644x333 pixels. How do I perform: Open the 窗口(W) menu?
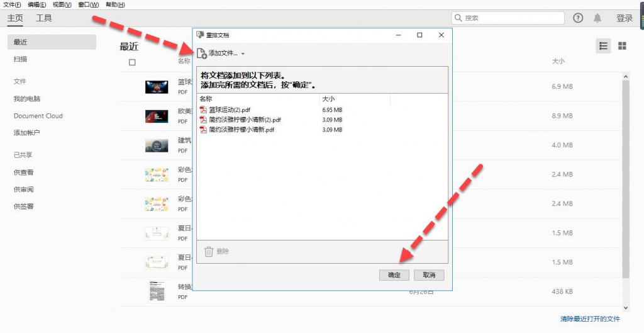(x=88, y=4)
